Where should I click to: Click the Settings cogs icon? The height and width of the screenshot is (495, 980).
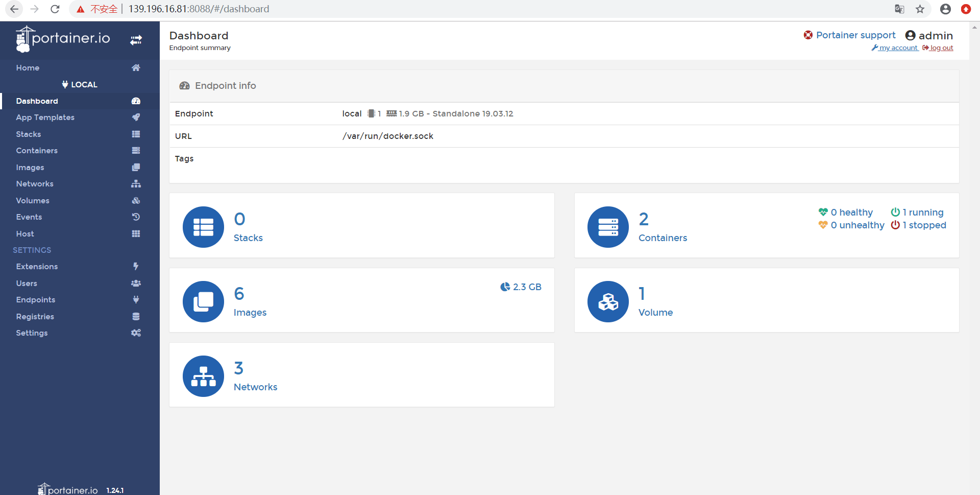136,333
